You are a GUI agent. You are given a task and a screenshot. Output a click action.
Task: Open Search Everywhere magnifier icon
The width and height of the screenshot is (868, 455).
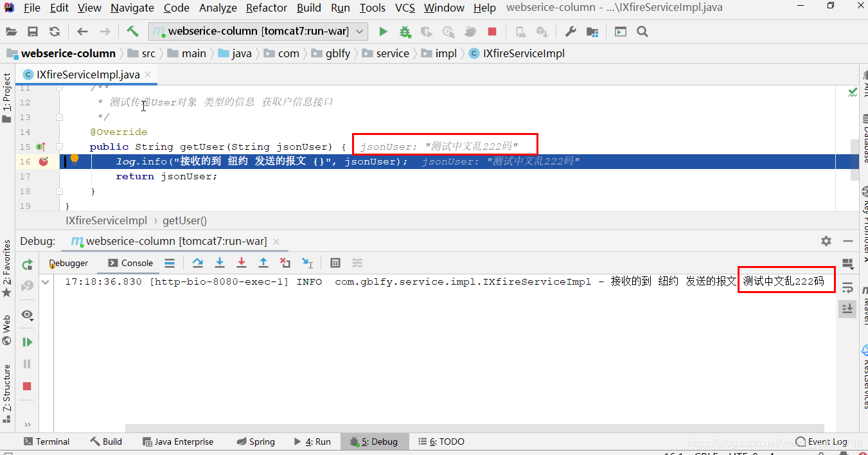coord(642,31)
